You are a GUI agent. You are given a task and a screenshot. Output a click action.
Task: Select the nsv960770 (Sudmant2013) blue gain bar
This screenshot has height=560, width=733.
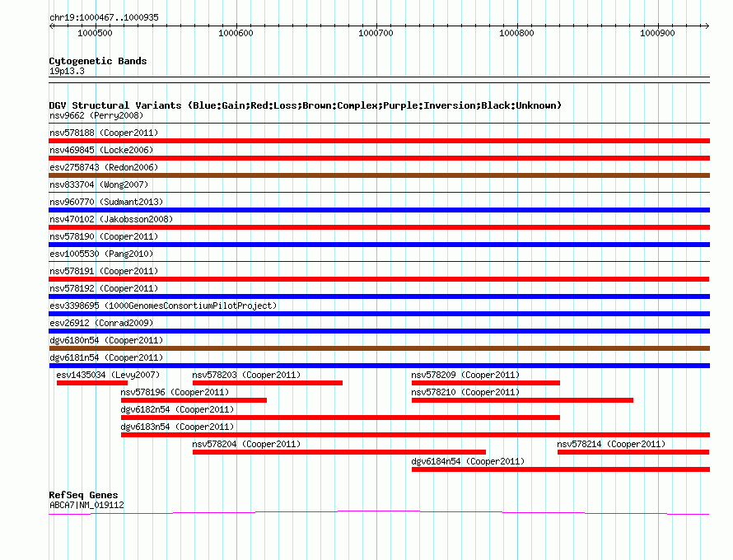[379, 210]
